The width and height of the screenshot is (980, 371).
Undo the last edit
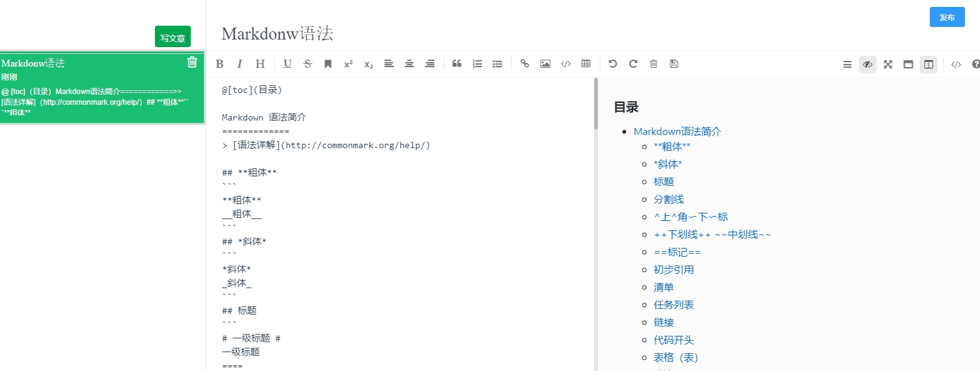(x=613, y=63)
